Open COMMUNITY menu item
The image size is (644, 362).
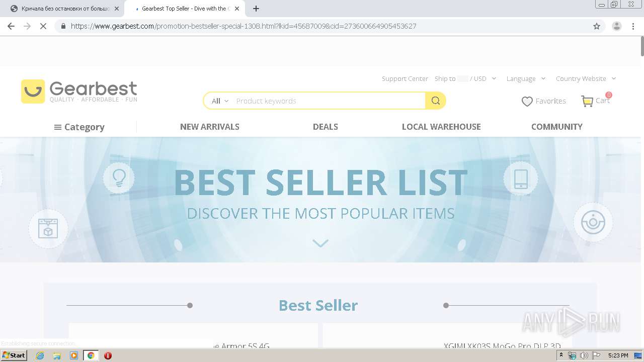[x=557, y=127]
